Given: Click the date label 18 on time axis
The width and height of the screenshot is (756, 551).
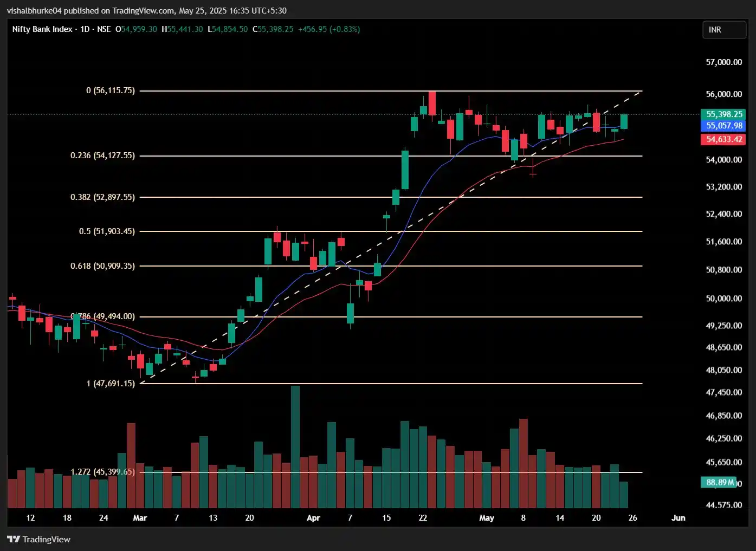Looking at the screenshot, I should (67, 518).
